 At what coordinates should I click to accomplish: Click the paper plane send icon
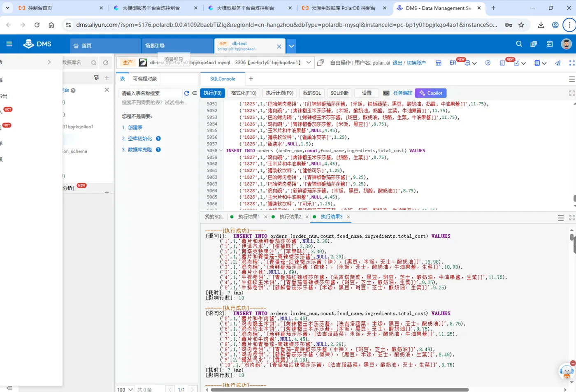[558, 63]
